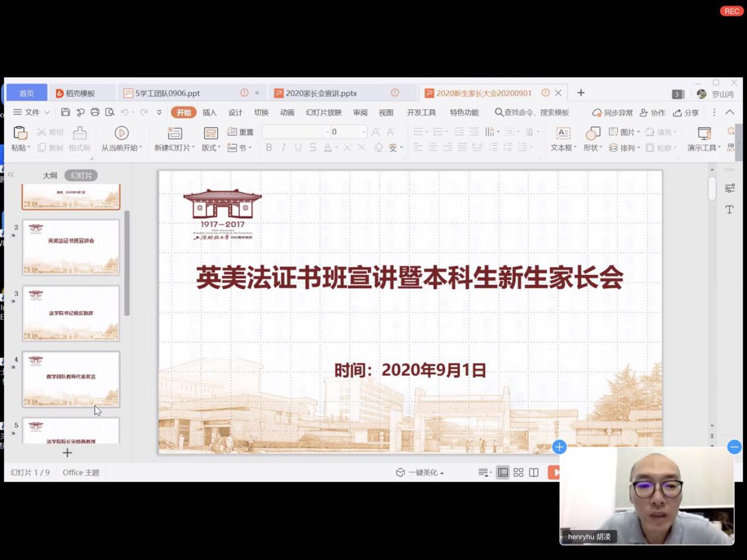Click the numbered list icon
The width and height of the screenshot is (747, 560).
pos(437,132)
